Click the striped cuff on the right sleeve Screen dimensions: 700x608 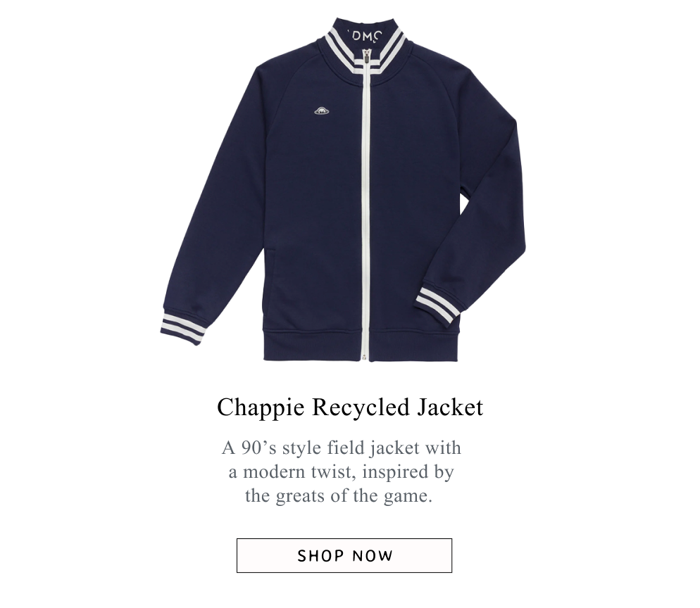click(438, 305)
